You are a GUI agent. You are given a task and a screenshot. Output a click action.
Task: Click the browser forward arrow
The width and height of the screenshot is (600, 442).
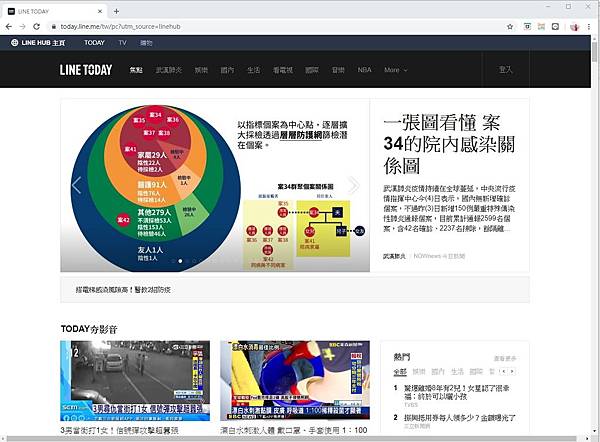(x=23, y=26)
